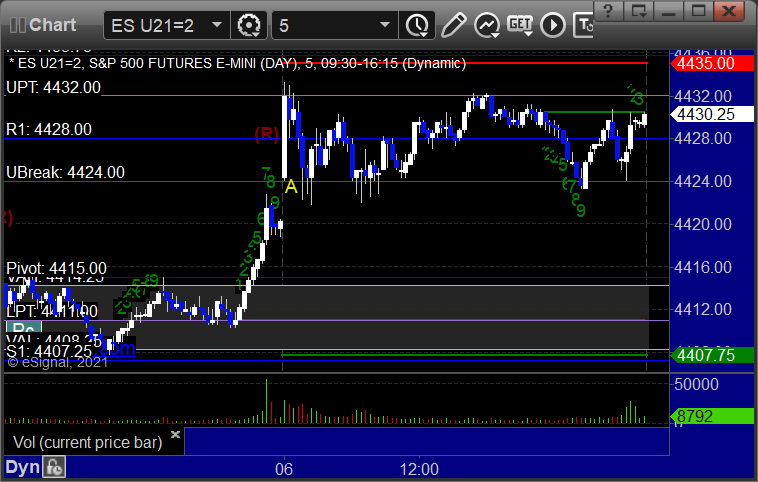The image size is (758, 482).
Task: Click the 4420.00 price axis label
Action: coord(703,224)
